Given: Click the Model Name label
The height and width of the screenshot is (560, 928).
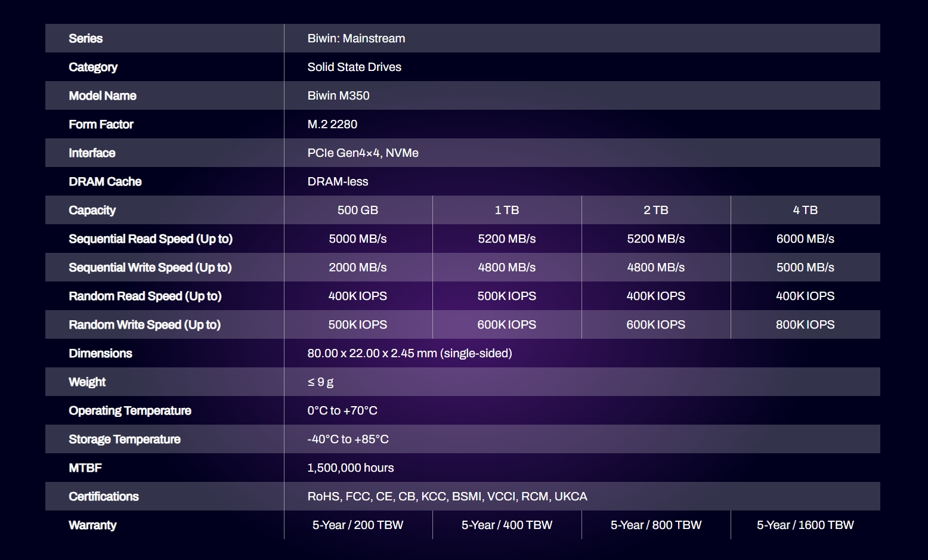Looking at the screenshot, I should point(103,95).
